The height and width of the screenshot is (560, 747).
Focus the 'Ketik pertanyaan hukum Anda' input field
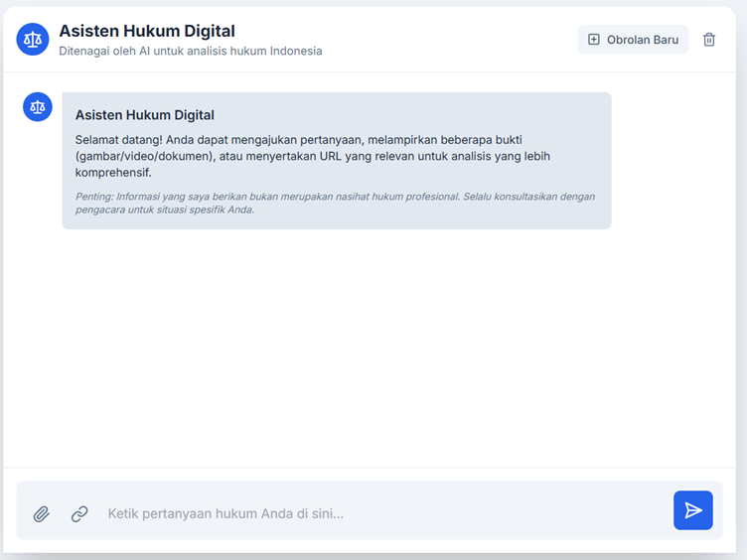click(377, 513)
